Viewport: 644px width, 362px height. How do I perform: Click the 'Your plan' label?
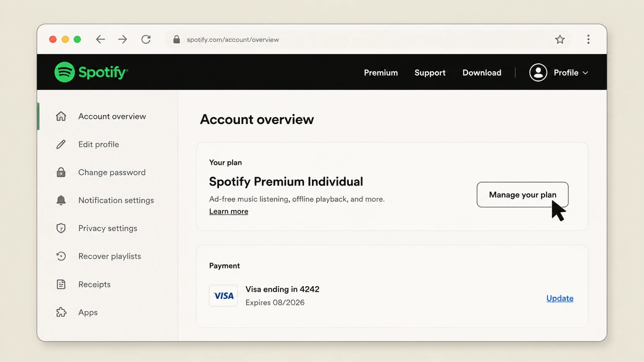point(225,163)
